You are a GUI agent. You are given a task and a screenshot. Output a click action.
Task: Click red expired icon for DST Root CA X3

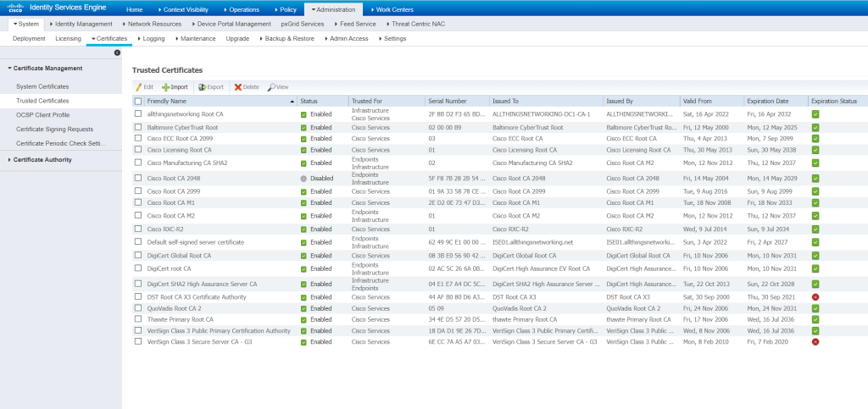(x=815, y=297)
